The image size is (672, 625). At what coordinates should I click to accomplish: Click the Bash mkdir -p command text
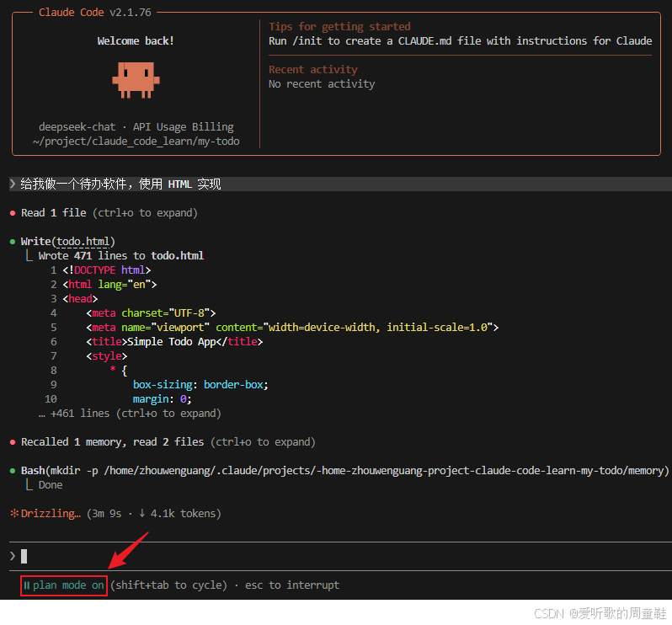(x=345, y=471)
